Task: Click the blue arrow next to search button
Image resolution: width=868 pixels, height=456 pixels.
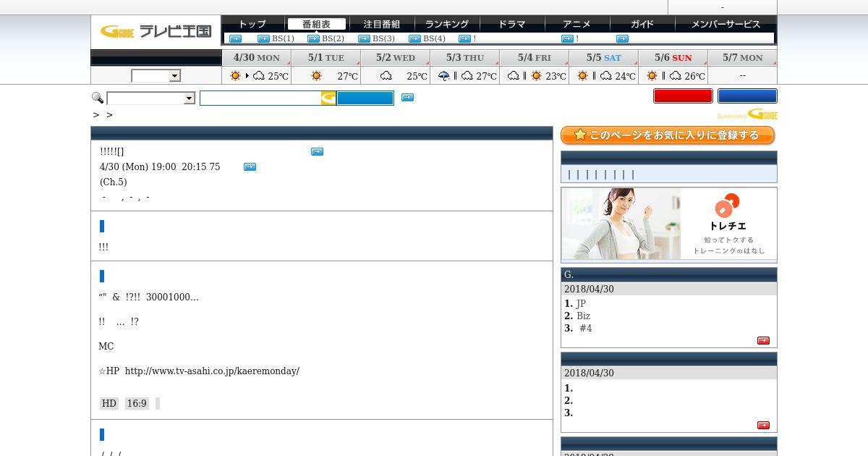Action: [x=407, y=98]
